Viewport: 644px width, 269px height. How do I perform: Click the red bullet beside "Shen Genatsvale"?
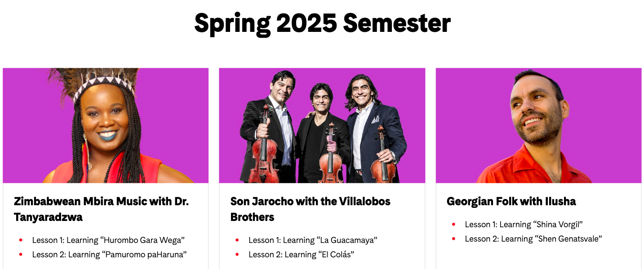point(453,238)
